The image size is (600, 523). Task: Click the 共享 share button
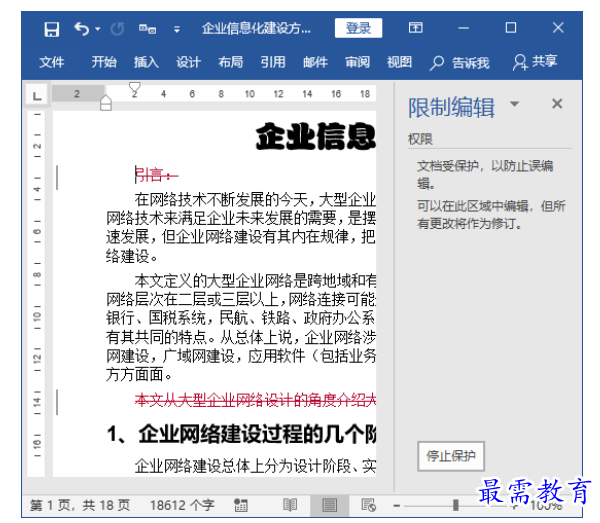pyautogui.click(x=535, y=62)
